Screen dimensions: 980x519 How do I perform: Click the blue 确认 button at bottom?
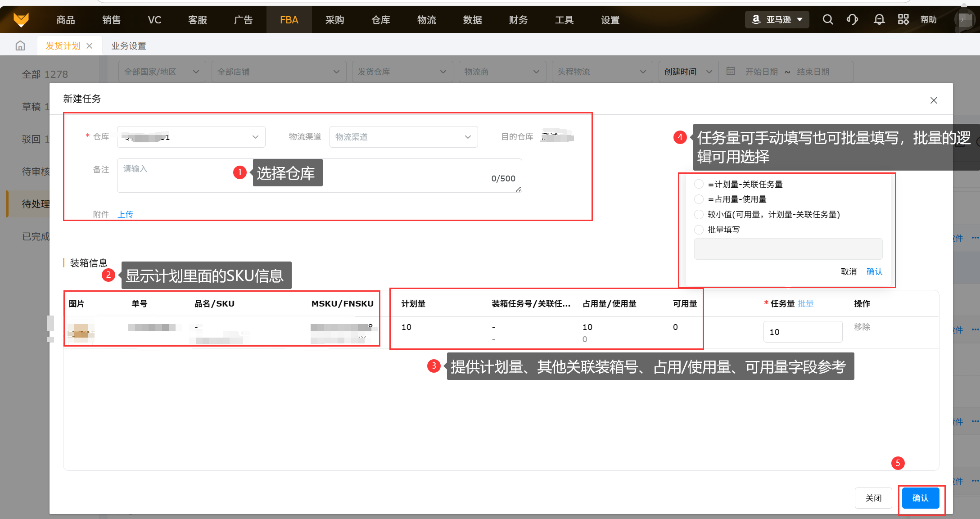coord(920,498)
